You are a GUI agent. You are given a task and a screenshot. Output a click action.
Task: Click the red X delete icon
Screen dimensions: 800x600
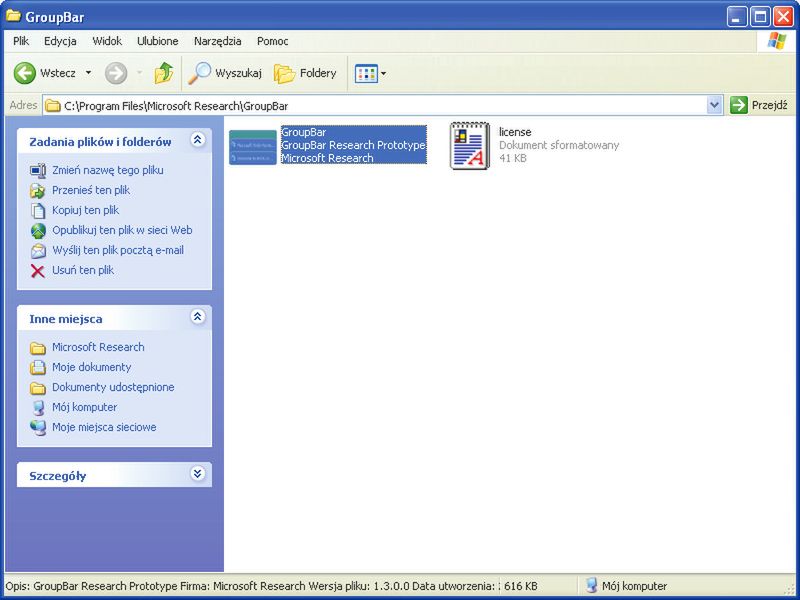38,270
